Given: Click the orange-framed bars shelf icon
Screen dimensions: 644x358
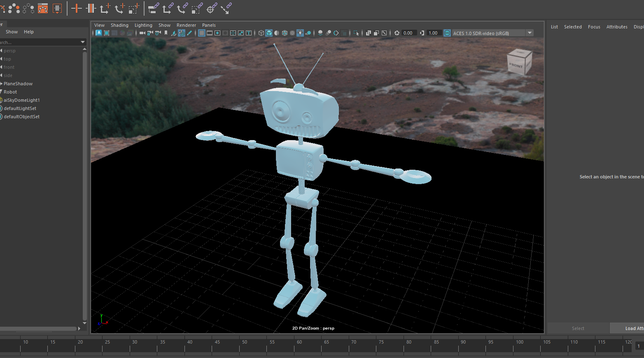Looking at the screenshot, I should [x=57, y=8].
